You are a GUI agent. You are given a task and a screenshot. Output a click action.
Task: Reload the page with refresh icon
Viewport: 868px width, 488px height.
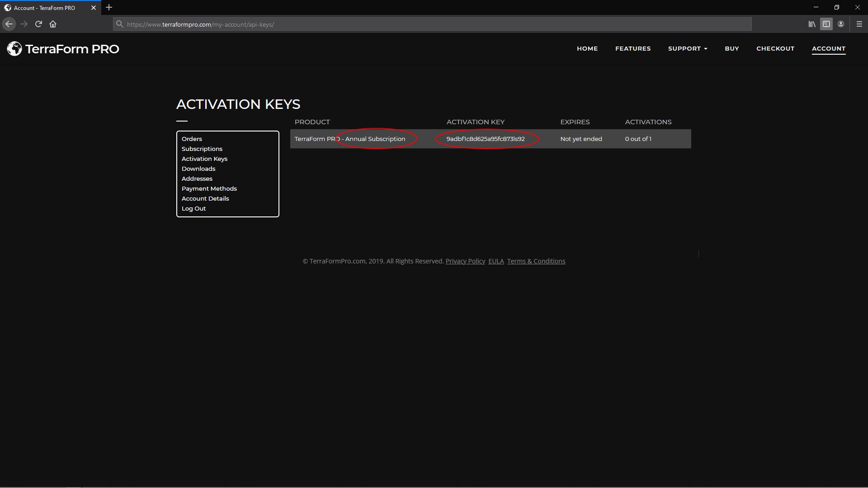pos(38,24)
